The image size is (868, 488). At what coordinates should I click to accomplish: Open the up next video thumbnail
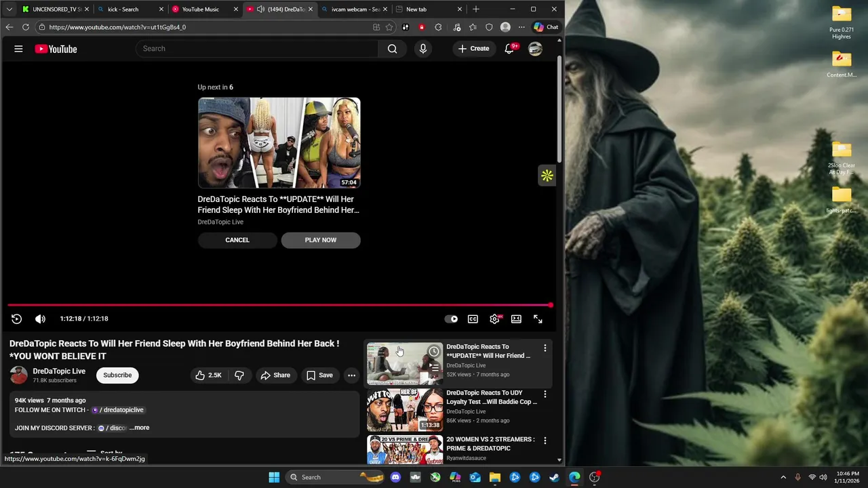pyautogui.click(x=279, y=143)
